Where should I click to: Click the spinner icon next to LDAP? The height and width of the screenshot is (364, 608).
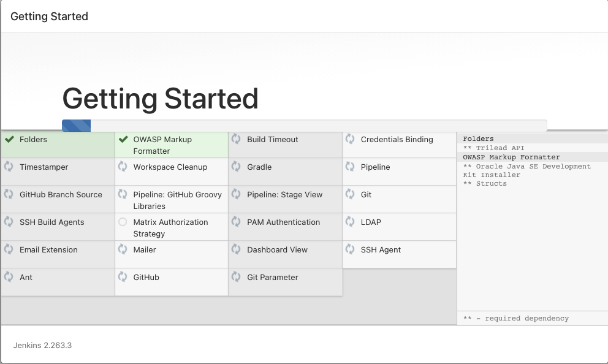pos(350,221)
